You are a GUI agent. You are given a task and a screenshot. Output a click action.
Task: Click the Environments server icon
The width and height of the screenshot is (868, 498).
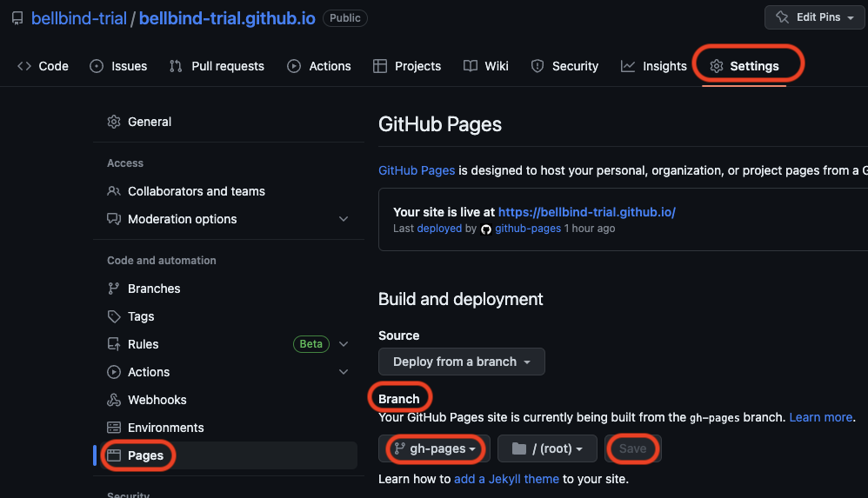click(113, 428)
